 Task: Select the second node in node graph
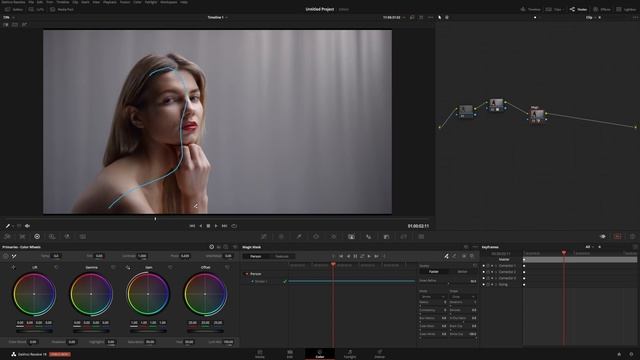496,104
